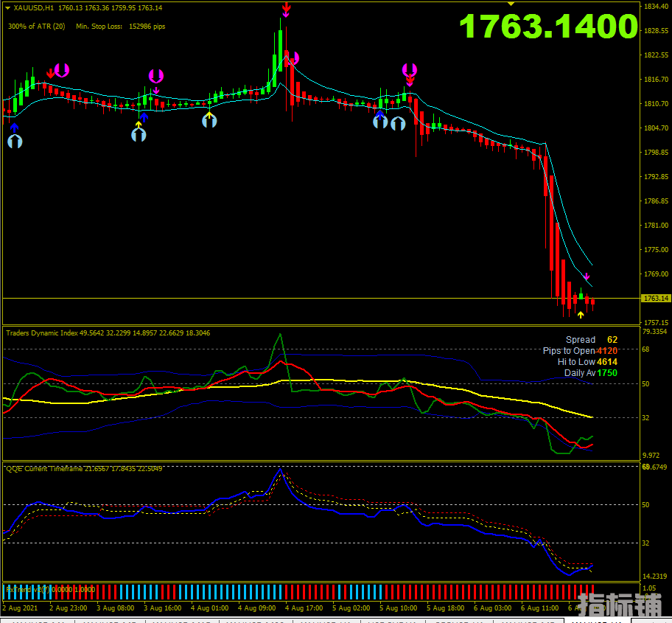Screen dimensions: 672x623
Task: Click the magenta circled arrow above 3 Aug 16:00
Action: click(x=156, y=76)
